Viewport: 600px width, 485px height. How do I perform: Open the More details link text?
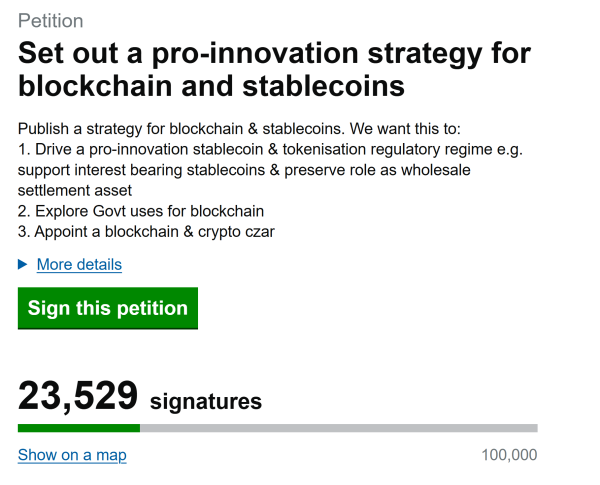point(79,265)
